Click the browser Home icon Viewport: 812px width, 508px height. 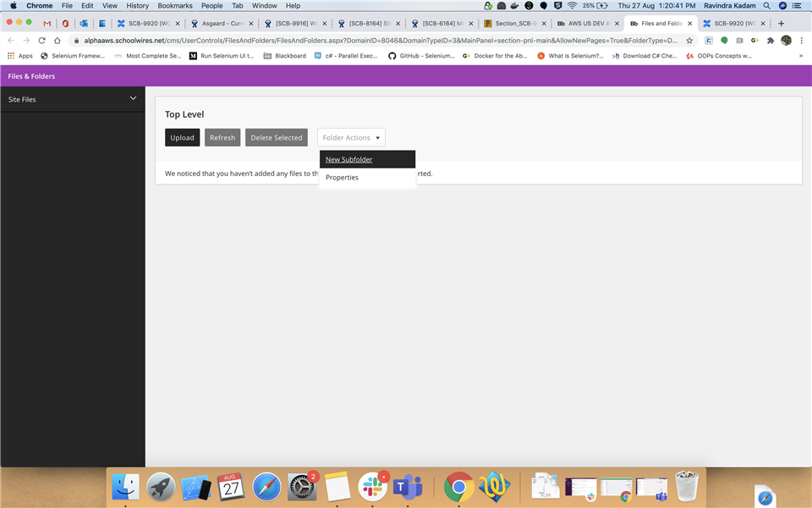[58, 41]
